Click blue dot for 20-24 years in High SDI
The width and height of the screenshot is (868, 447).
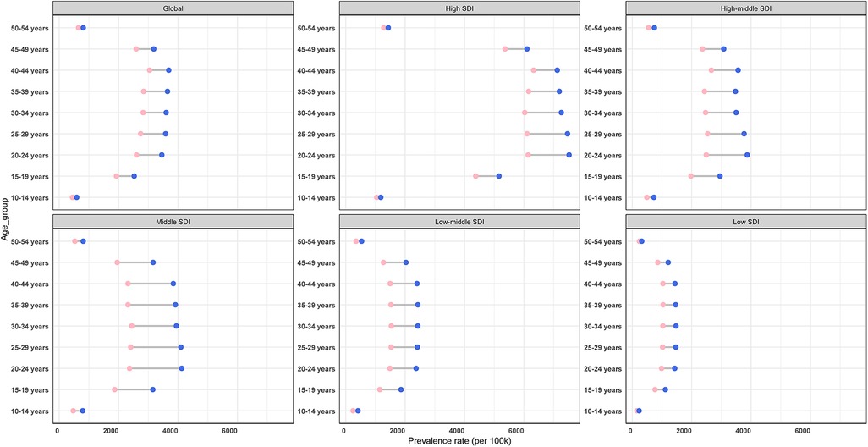pos(569,155)
